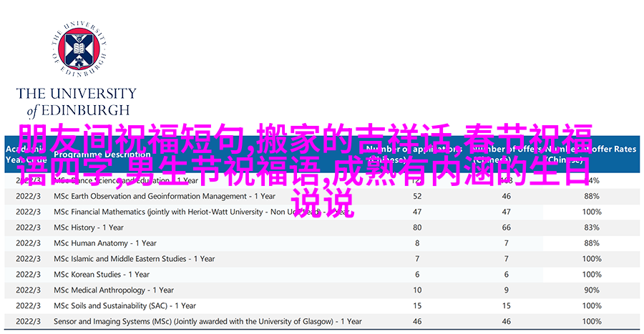
Task: Select offer rate 88% in Earth Observation row
Action: 592,196
